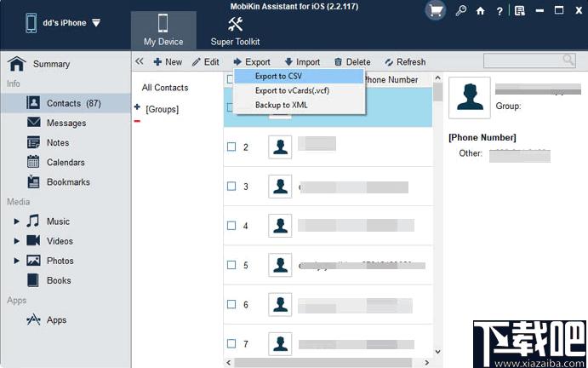Choose Export to CSV menu item
The image size is (588, 368).
click(299, 76)
